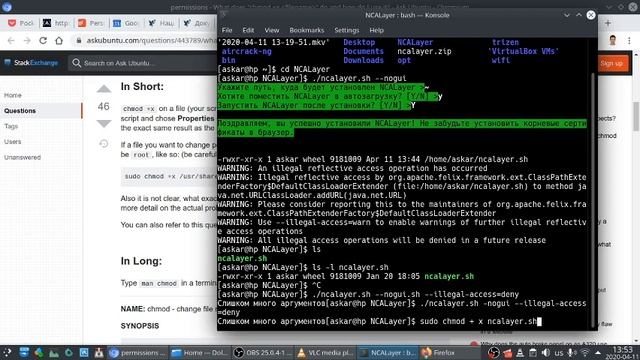Open Users in Ask Ubuntu sidebar
The image size is (640, 360).
[13, 142]
